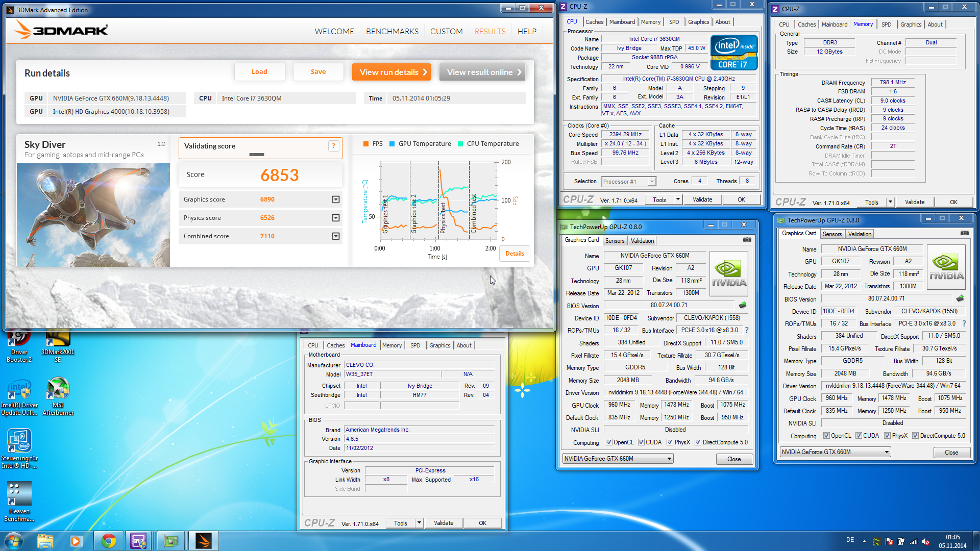The width and height of the screenshot is (980, 551).
Task: Click the help question mark beside Validating score
Action: (x=333, y=146)
